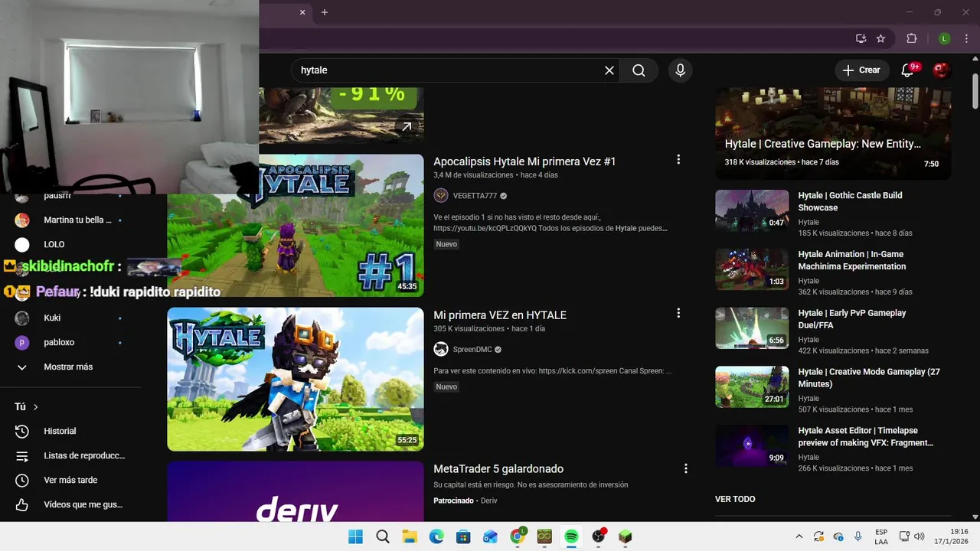The width and height of the screenshot is (980, 551).
Task: Open Spotify from taskbar
Action: (x=571, y=536)
